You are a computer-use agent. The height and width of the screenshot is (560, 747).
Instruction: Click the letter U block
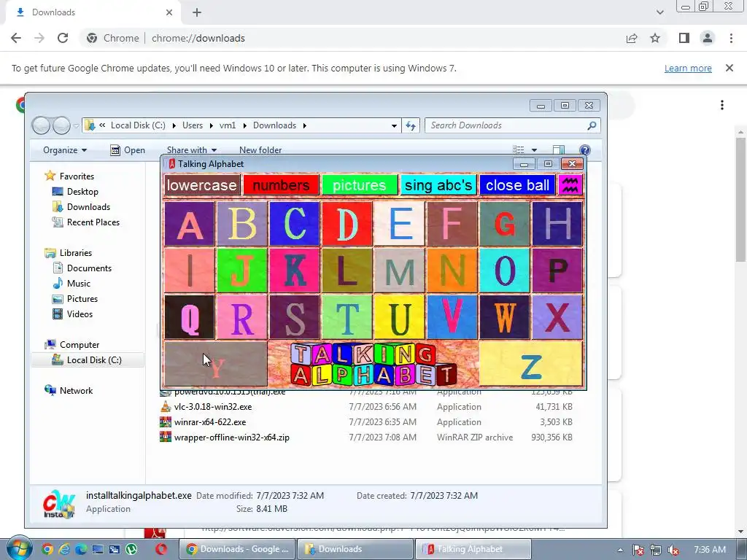pyautogui.click(x=399, y=316)
